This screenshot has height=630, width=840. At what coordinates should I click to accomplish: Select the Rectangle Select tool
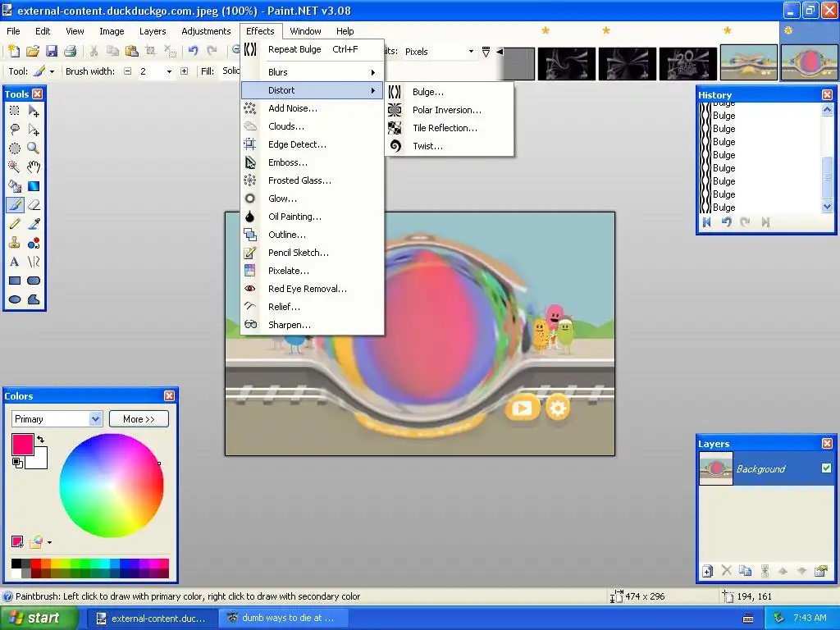pos(15,111)
